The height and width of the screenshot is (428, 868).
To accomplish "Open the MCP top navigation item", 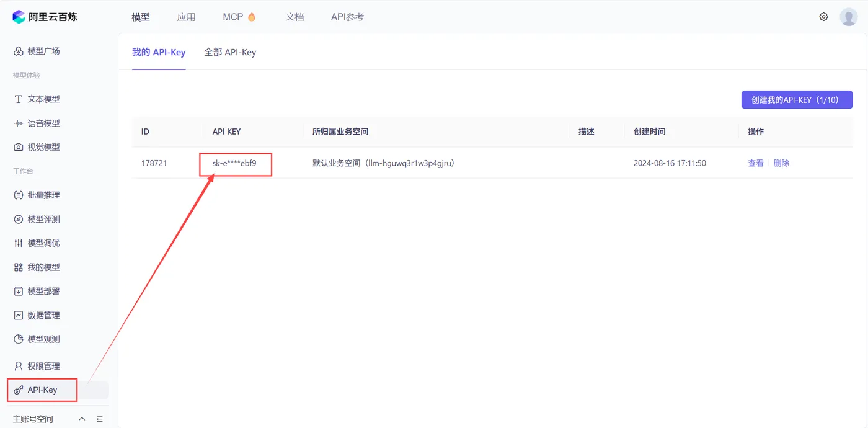I will point(239,17).
